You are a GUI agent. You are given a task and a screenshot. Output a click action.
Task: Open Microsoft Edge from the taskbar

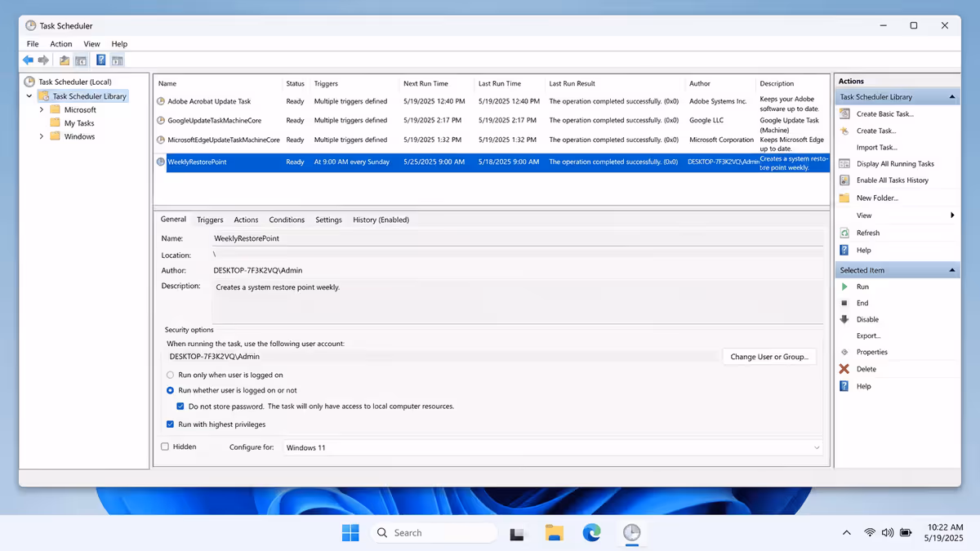[x=592, y=533]
